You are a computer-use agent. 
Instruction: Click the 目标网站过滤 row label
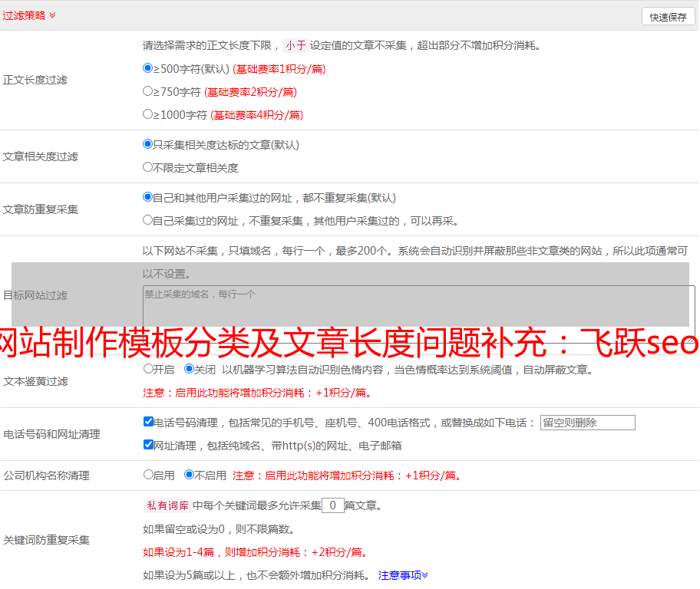[35, 295]
